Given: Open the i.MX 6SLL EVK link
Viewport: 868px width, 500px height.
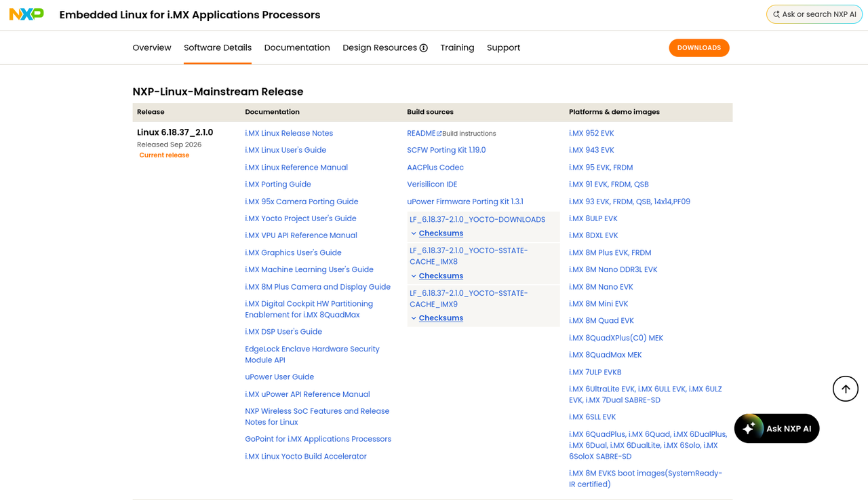Looking at the screenshot, I should coord(593,417).
